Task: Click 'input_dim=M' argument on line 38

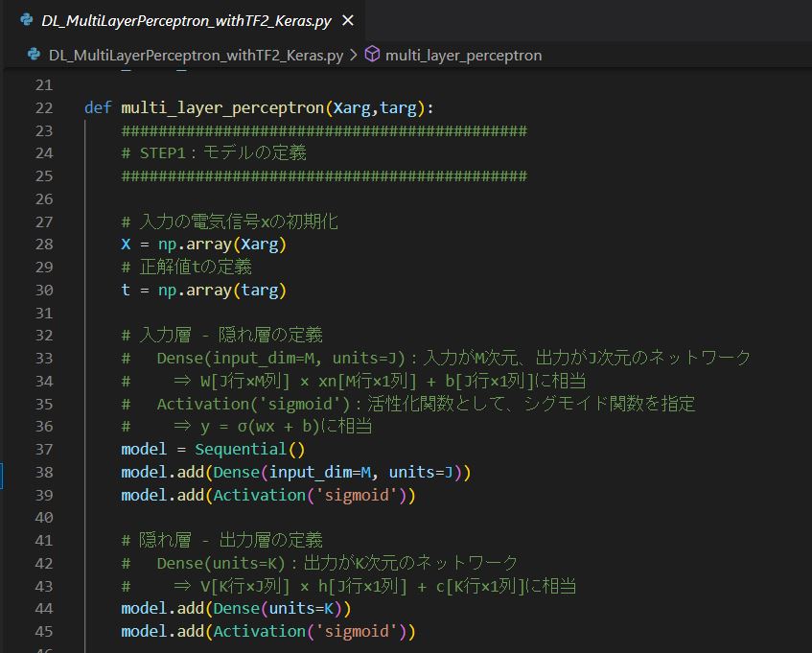Action: 320,472
